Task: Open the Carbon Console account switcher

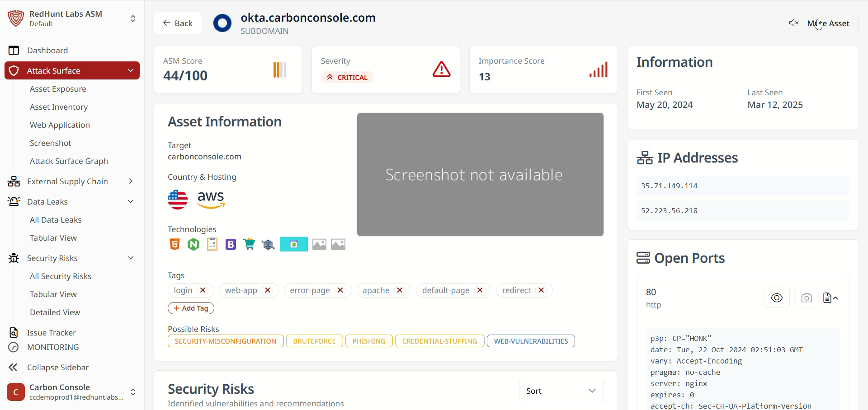Action: pyautogui.click(x=133, y=392)
